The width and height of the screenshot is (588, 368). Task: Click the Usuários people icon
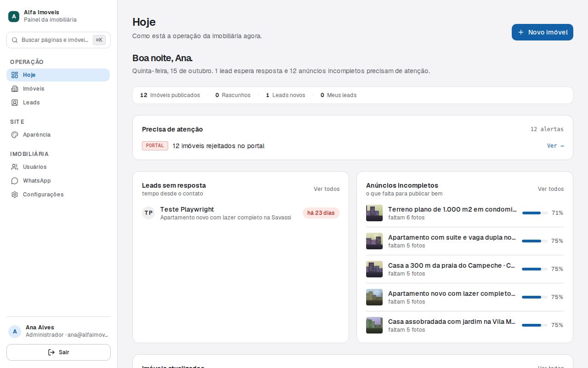click(x=15, y=167)
